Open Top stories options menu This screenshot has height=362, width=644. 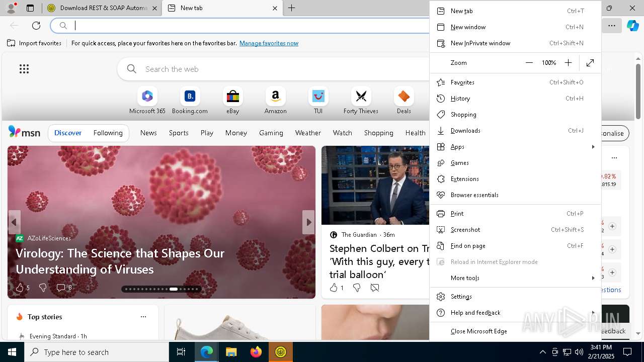(143, 317)
